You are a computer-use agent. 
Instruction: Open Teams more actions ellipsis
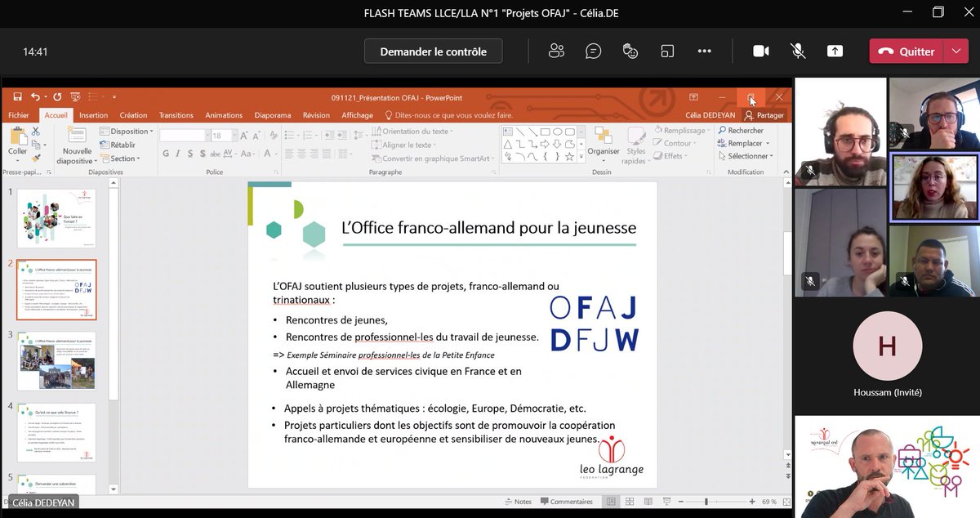point(704,51)
